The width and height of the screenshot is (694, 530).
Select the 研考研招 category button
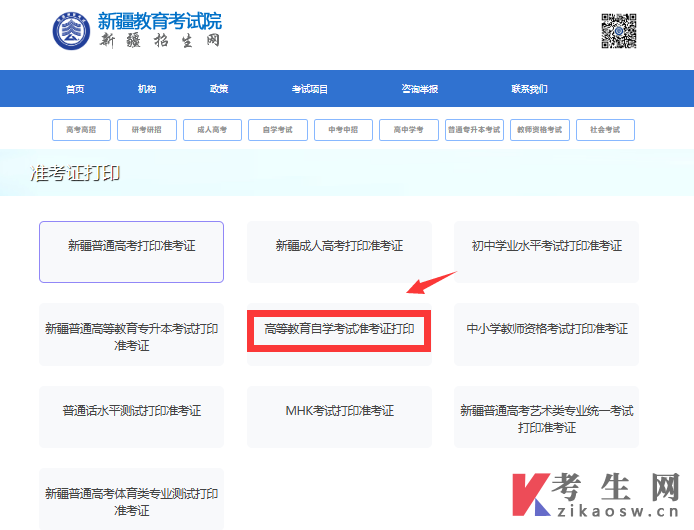(x=147, y=130)
